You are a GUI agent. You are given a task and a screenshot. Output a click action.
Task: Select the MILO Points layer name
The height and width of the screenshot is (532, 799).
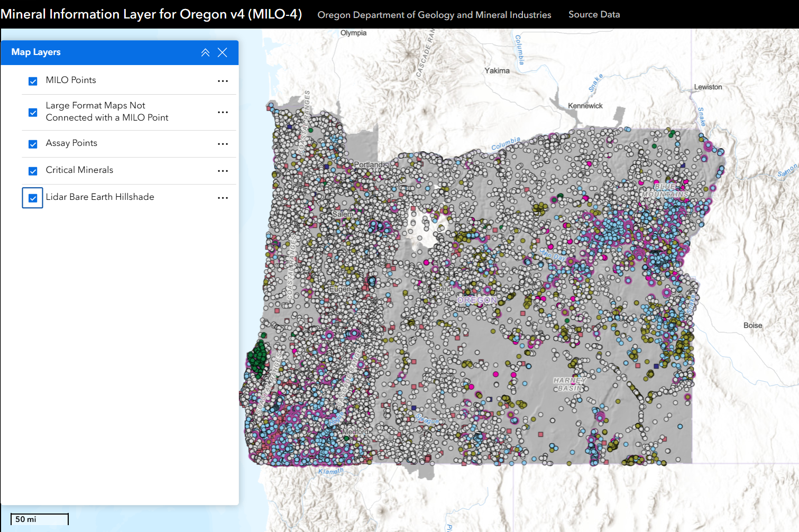(71, 80)
